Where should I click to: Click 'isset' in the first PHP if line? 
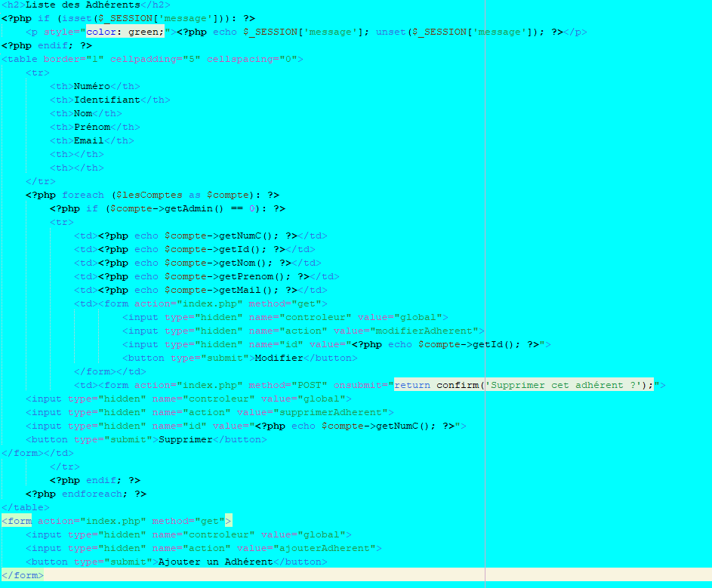pos(77,19)
